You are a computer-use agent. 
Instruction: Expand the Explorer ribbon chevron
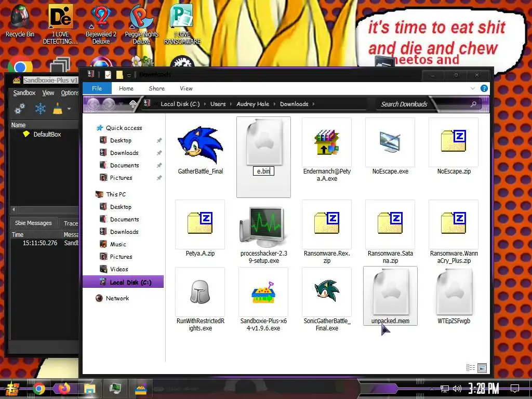click(473, 88)
